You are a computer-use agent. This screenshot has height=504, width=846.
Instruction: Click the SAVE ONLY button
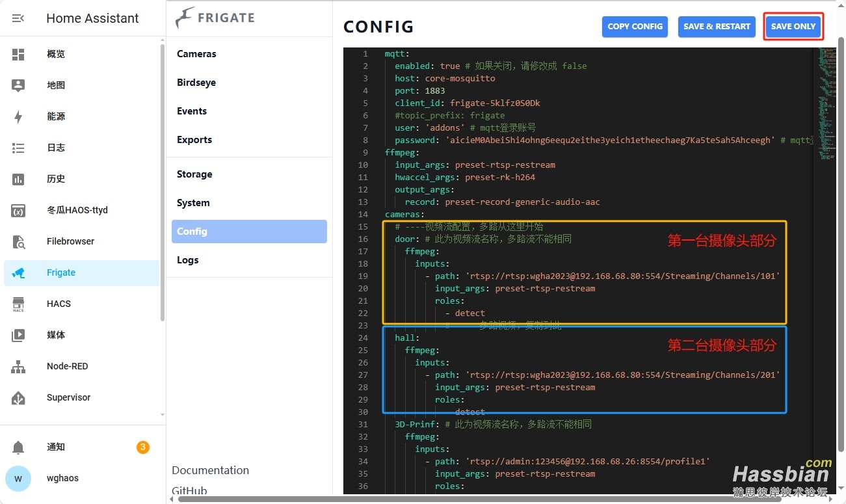coord(793,27)
